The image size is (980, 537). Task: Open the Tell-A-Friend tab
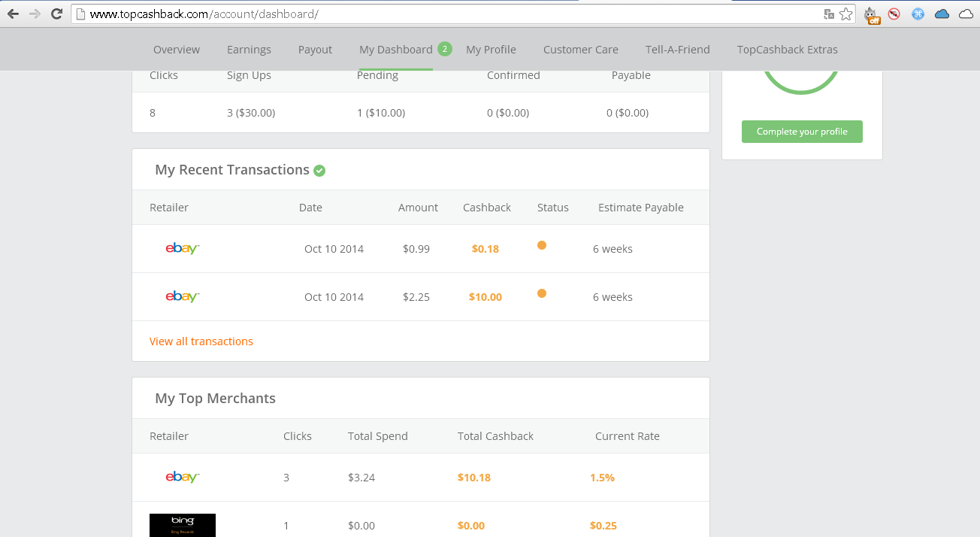coord(678,50)
